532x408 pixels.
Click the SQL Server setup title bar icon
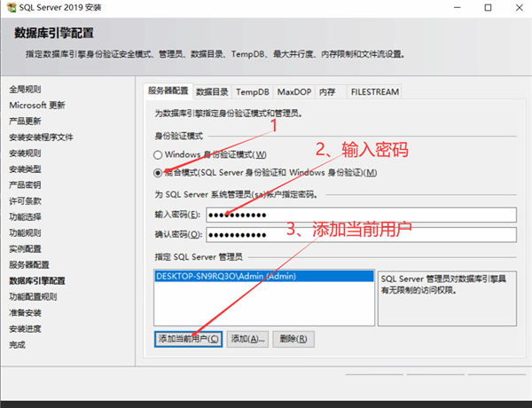click(x=10, y=8)
